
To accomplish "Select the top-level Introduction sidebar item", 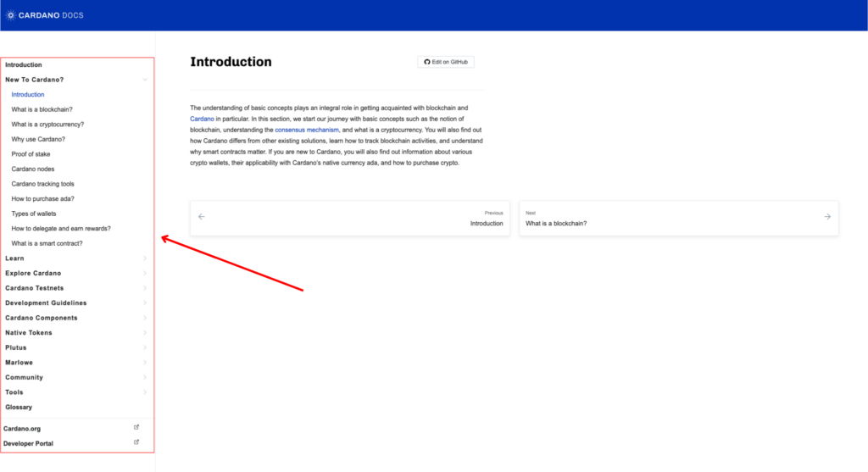I will 24,64.
